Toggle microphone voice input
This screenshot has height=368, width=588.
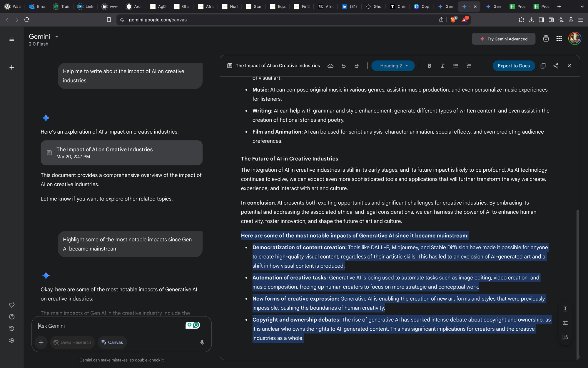(202, 342)
